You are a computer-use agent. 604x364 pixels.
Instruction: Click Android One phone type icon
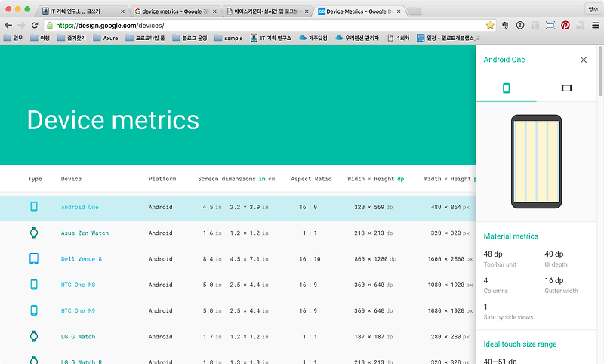[x=34, y=207]
